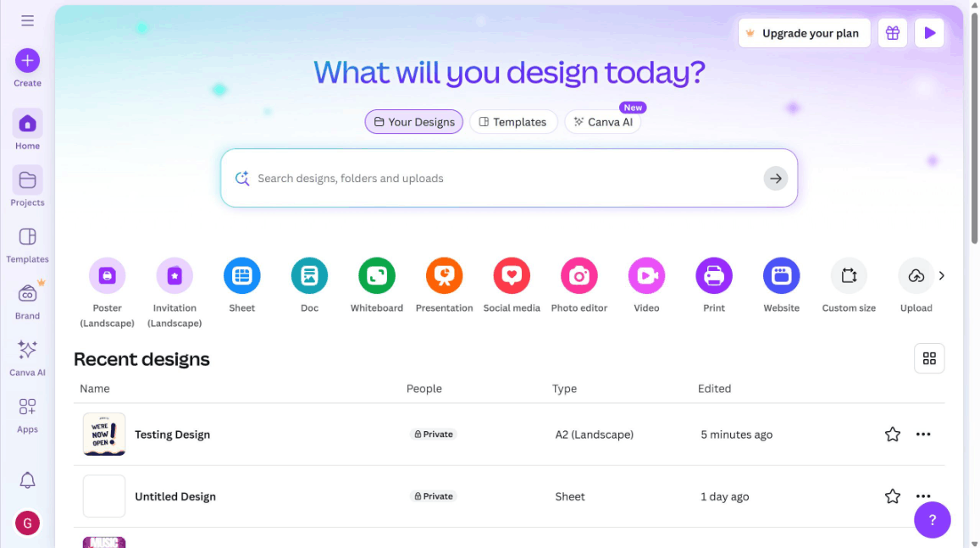Image resolution: width=980 pixels, height=548 pixels.
Task: Click the 'Sheet' type cell of Untitled Design
Action: (x=570, y=496)
